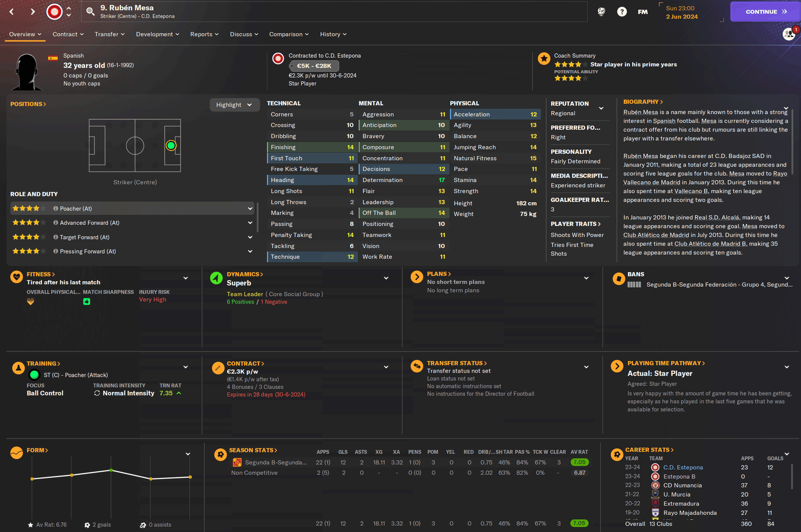Click the training position green dot
Viewport: 801px width, 532px height.
click(x=34, y=375)
